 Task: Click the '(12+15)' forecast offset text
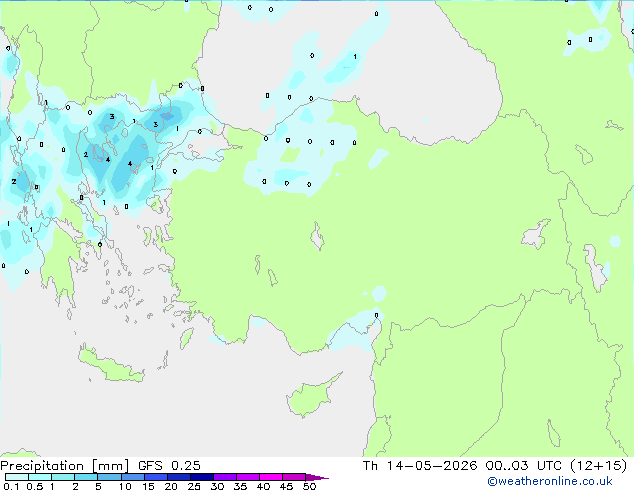pos(599,466)
